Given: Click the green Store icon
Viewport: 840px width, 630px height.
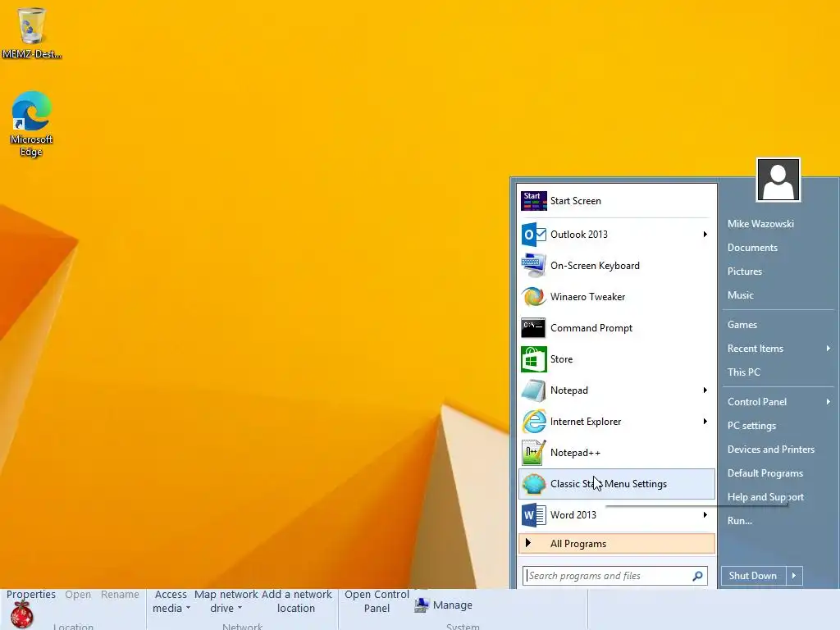Looking at the screenshot, I should (x=533, y=359).
